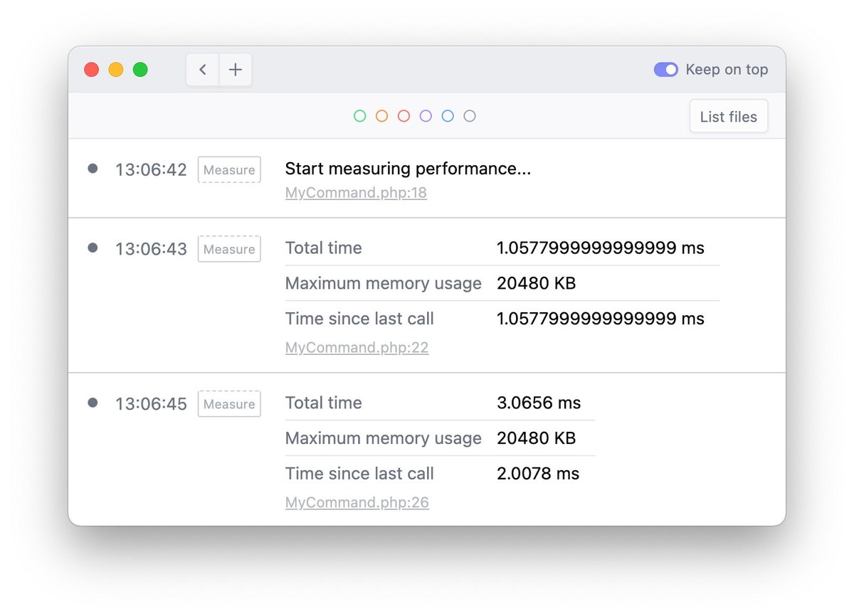
Task: Click the Measure label at 13:06:42
Action: click(229, 170)
